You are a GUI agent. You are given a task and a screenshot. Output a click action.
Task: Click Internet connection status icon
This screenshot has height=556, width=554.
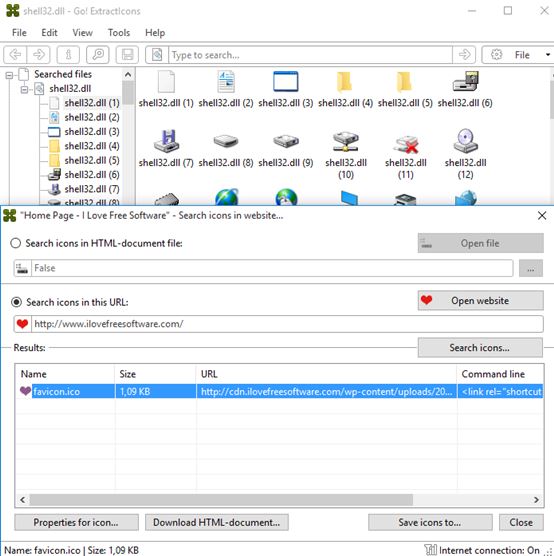tap(430, 550)
